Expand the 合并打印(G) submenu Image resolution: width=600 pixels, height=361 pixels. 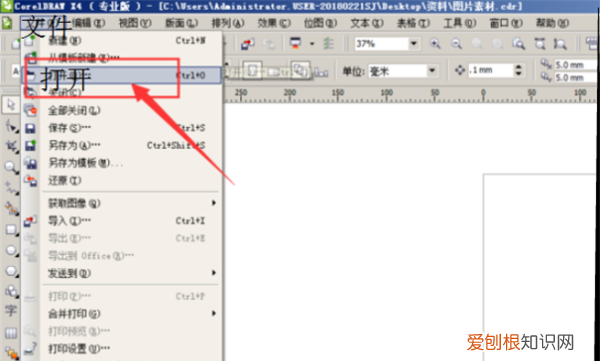[x=214, y=314]
